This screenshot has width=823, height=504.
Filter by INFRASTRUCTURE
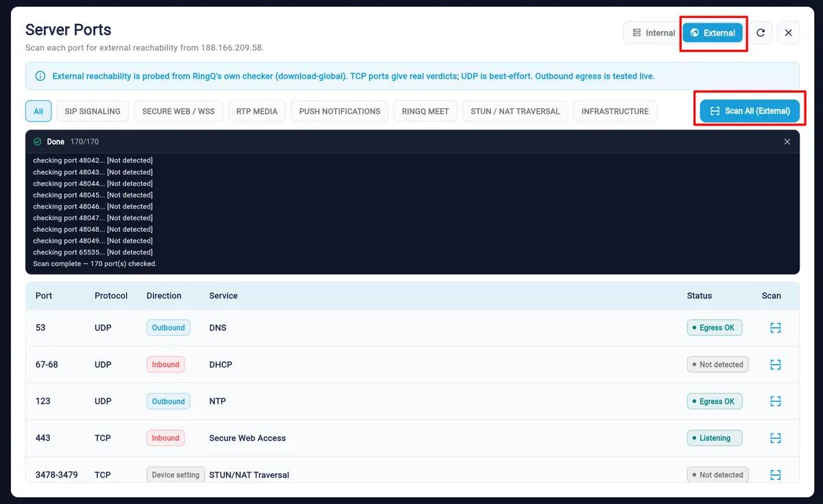(615, 111)
